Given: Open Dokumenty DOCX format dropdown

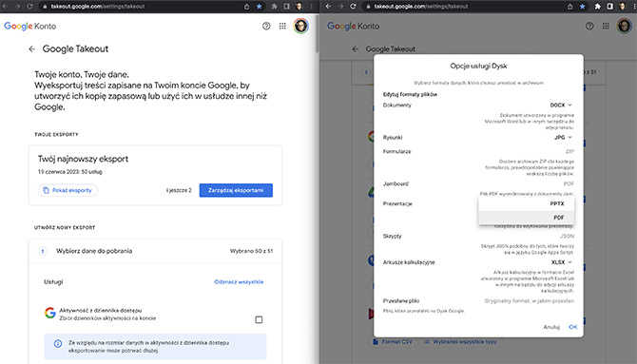Looking at the screenshot, I should coord(561,105).
